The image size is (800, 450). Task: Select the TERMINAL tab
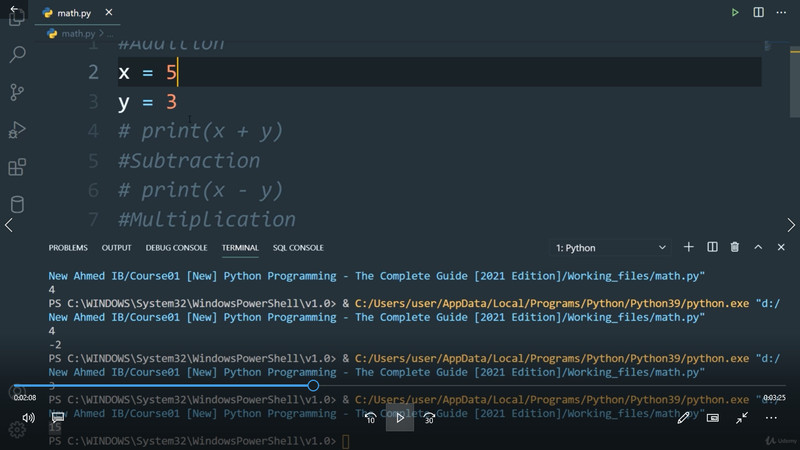click(240, 247)
